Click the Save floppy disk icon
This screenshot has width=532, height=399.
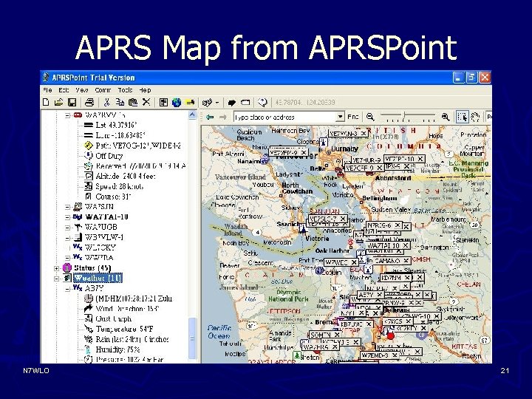[x=72, y=102]
